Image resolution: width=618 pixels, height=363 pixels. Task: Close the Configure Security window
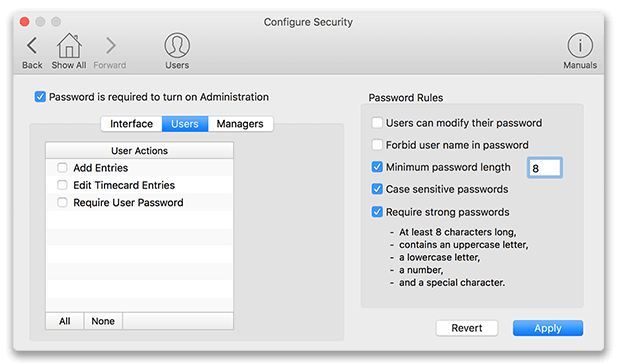[24, 21]
